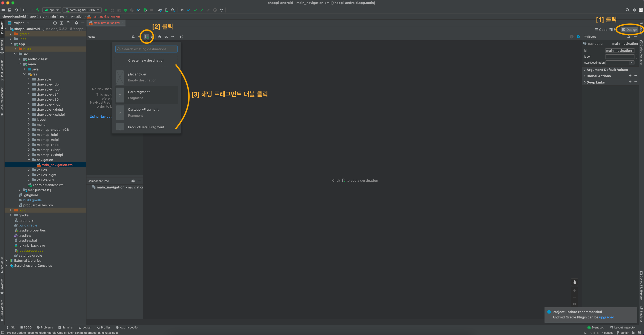Run the app with green play button
644x335 pixels.
[x=106, y=10]
